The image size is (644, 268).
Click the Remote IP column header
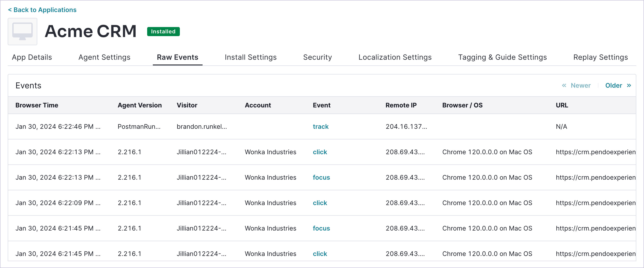tap(401, 105)
